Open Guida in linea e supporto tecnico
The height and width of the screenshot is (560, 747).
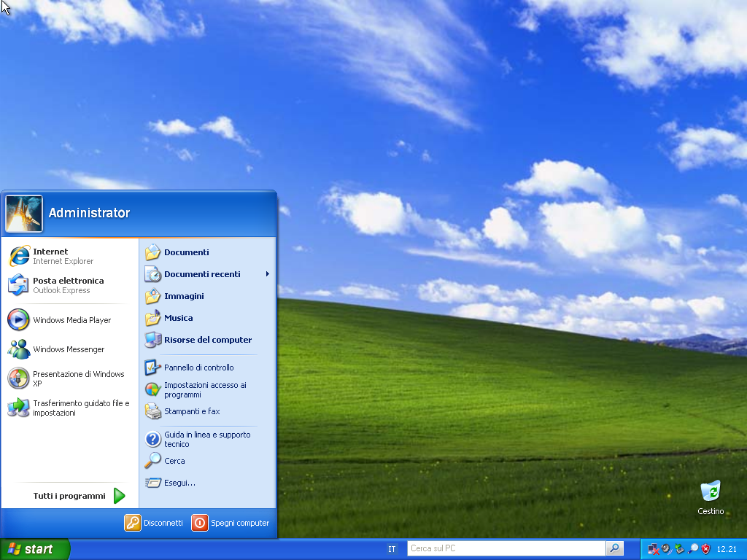click(x=208, y=439)
